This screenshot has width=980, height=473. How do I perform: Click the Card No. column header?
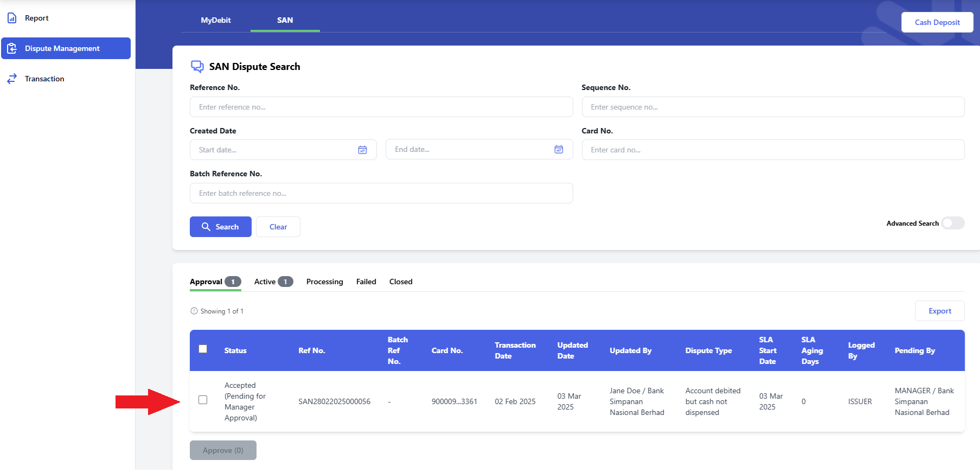coord(447,350)
